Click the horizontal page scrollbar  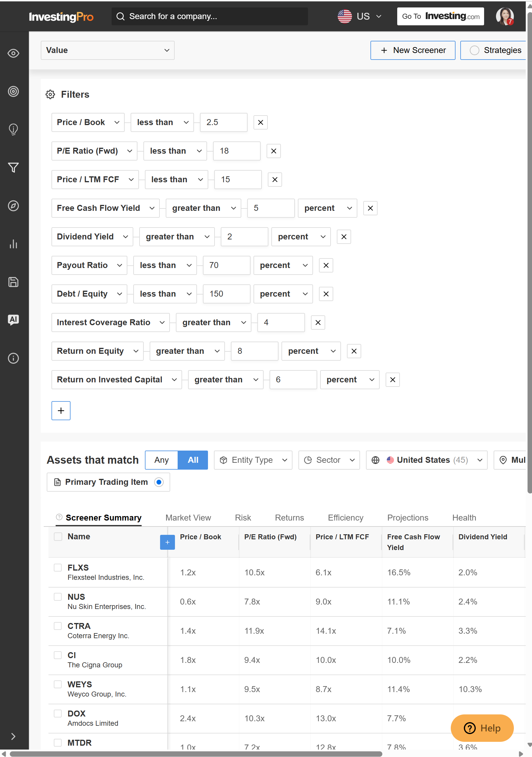(196, 754)
